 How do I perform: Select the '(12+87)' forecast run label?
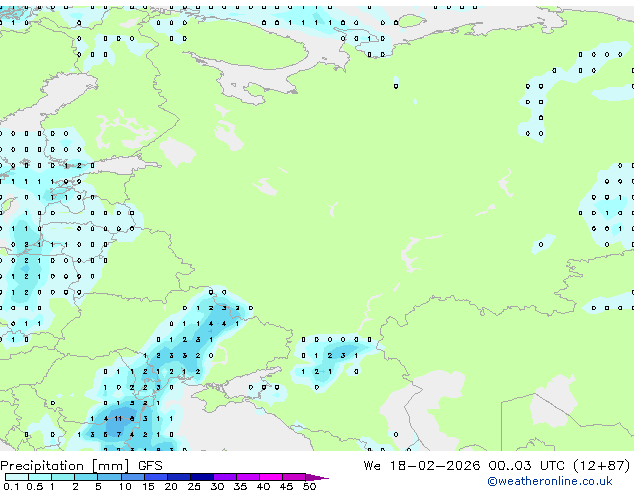(602, 465)
